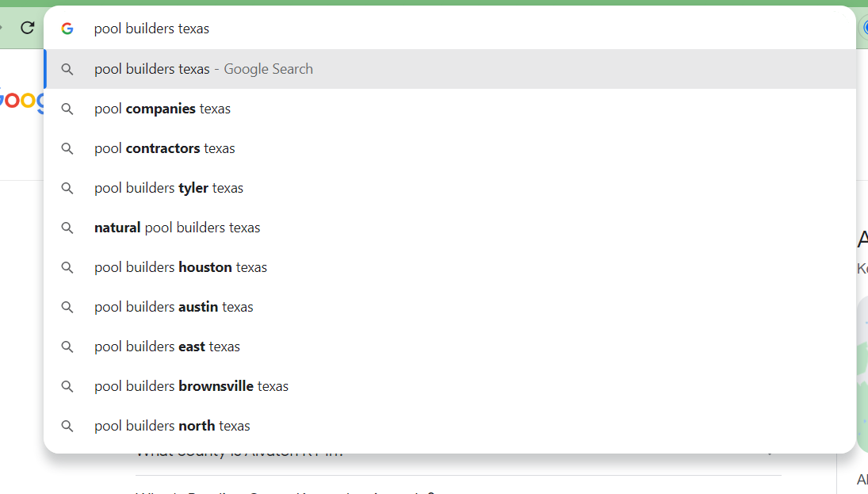This screenshot has height=494, width=868.
Task: Pick 'pool builders austin texas' suggestion
Action: pyautogui.click(x=450, y=307)
